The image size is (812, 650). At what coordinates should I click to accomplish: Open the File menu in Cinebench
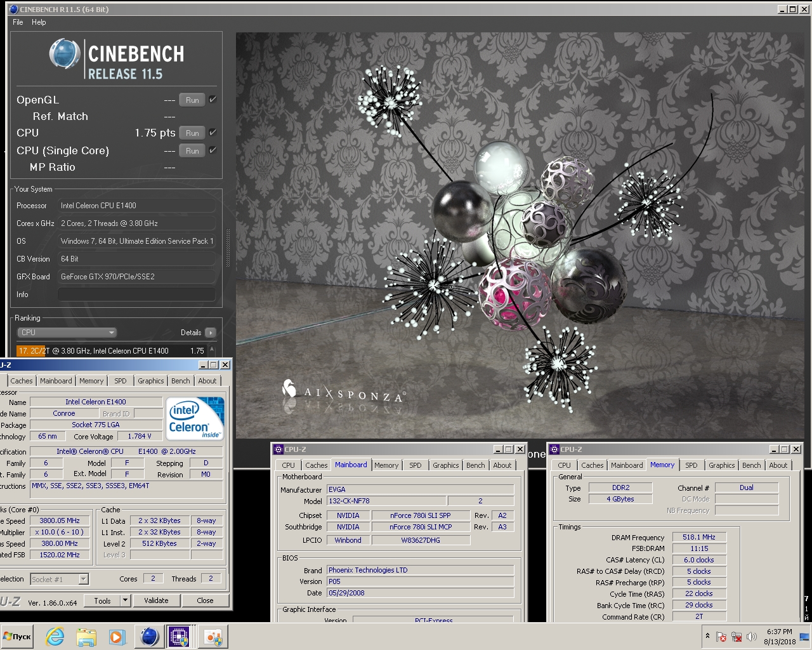click(18, 22)
